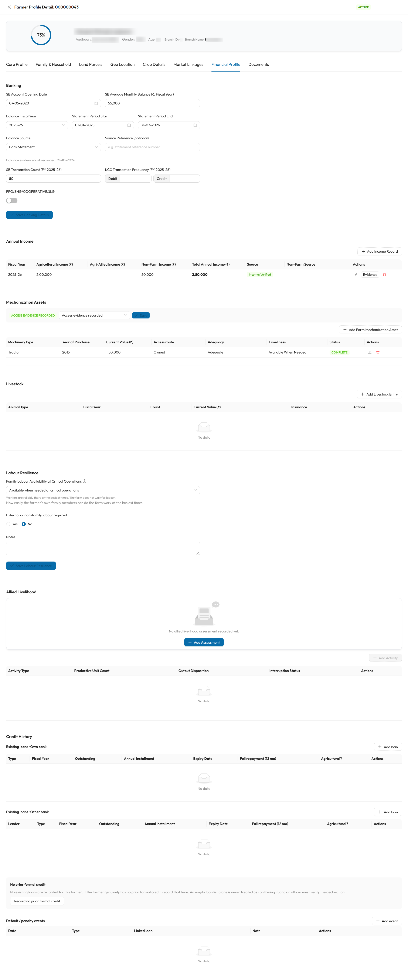Close the Farmer Profile Detail panel
The height and width of the screenshot is (980, 408).
pos(9,7)
